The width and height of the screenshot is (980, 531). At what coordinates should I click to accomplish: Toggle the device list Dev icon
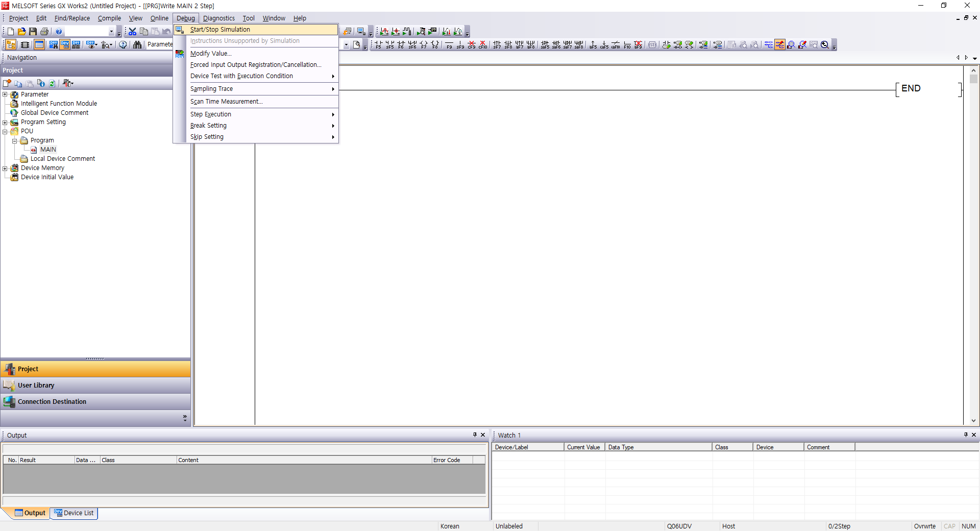(65, 45)
